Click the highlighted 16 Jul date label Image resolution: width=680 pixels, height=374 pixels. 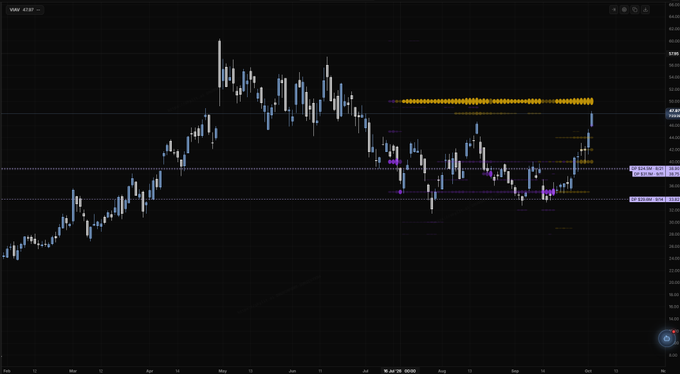399,371
